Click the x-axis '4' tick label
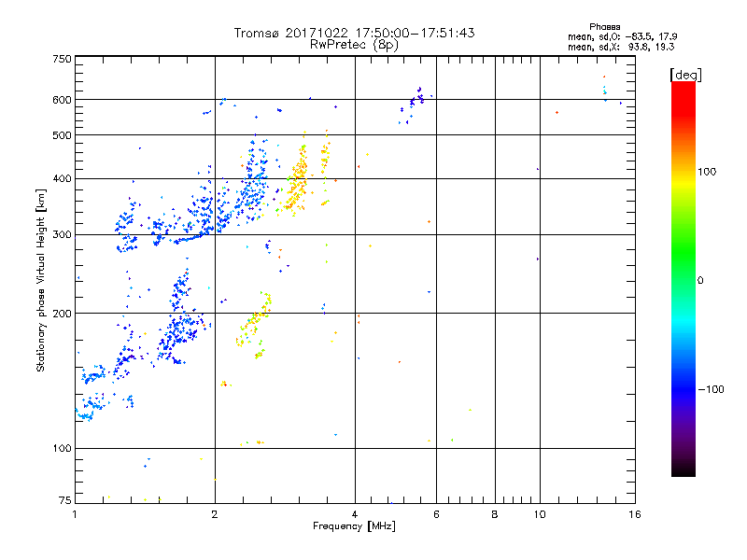This screenshot has height=560, width=747. (355, 514)
